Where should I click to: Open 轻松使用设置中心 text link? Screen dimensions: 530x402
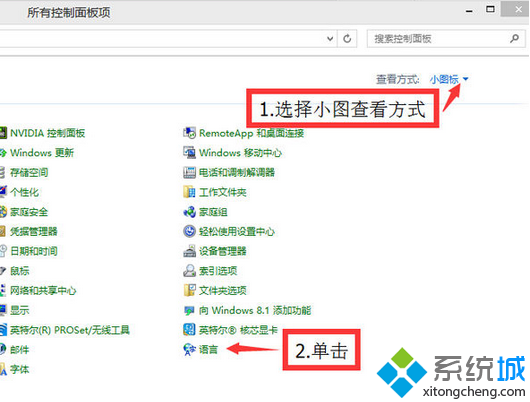click(x=237, y=232)
